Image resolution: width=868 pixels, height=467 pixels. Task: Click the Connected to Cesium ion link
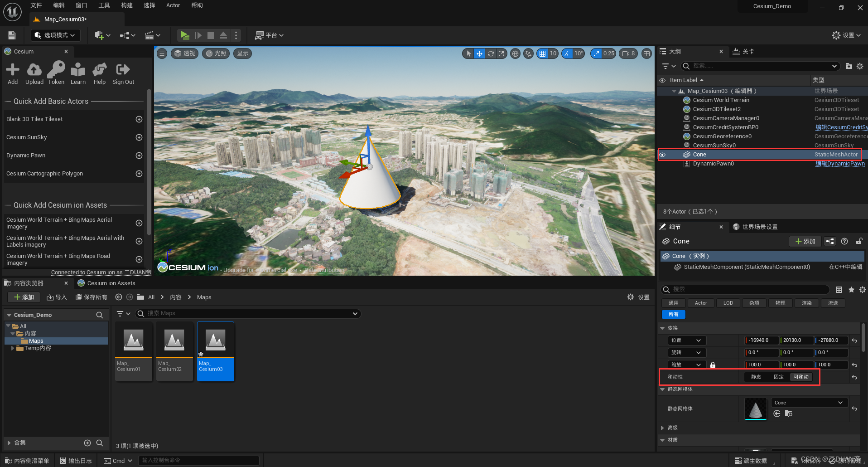(101, 272)
